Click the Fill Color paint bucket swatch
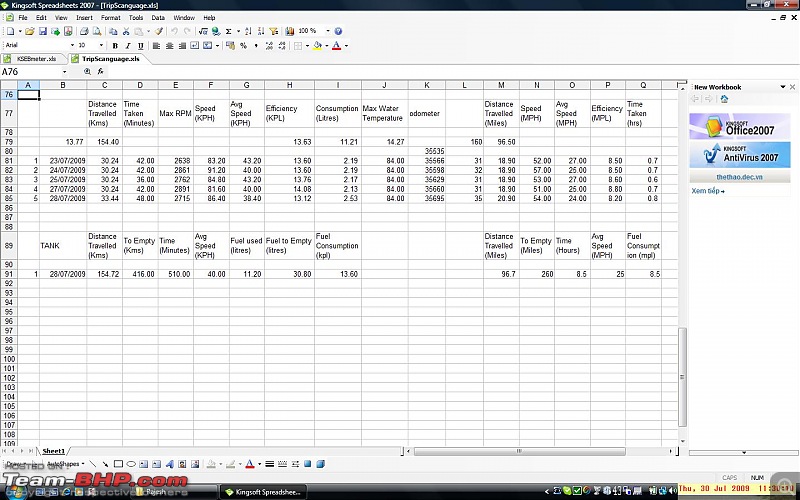 pyautogui.click(x=318, y=46)
